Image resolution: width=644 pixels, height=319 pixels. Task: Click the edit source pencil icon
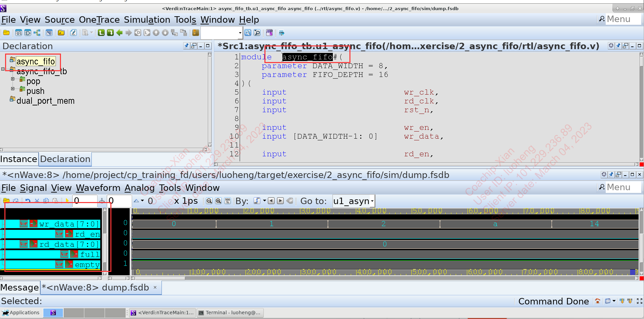[x=73, y=33]
